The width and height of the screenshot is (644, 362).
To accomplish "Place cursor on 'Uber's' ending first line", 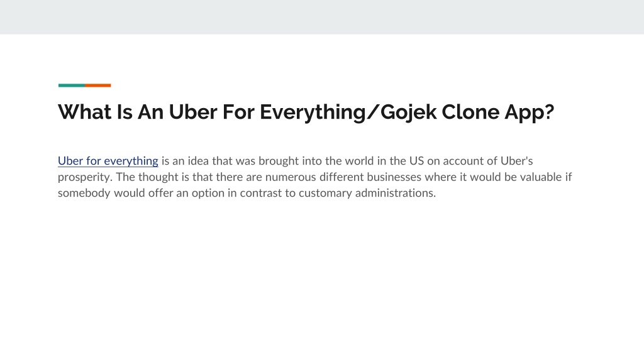I will pyautogui.click(x=516, y=161).
